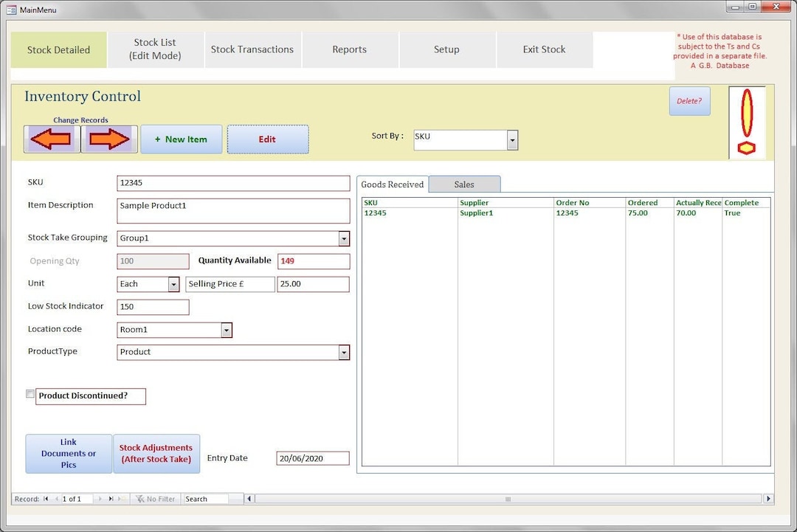Click the next record arrow in the navigator bar
The width and height of the screenshot is (797, 532).
click(x=100, y=499)
